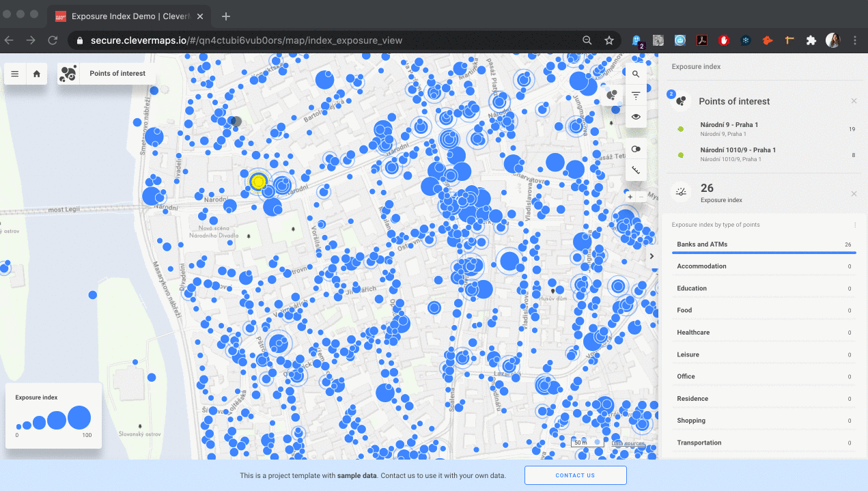The width and height of the screenshot is (868, 491).
Task: Open options menu for exposure by type
Action: coord(854,225)
